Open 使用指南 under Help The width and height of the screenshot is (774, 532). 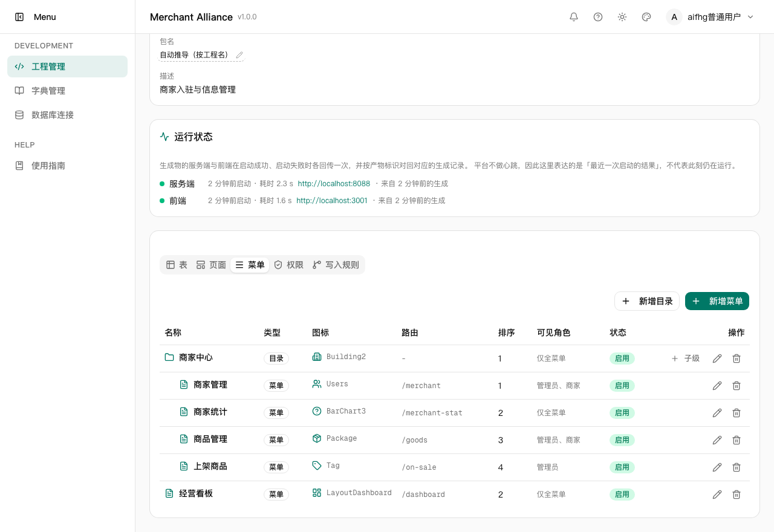tap(67, 166)
